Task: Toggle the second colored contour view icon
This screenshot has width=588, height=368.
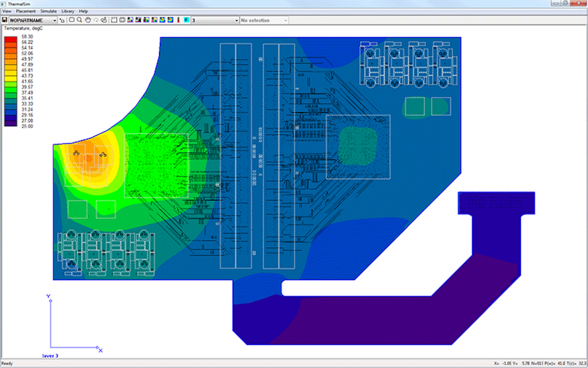Action: point(138,20)
